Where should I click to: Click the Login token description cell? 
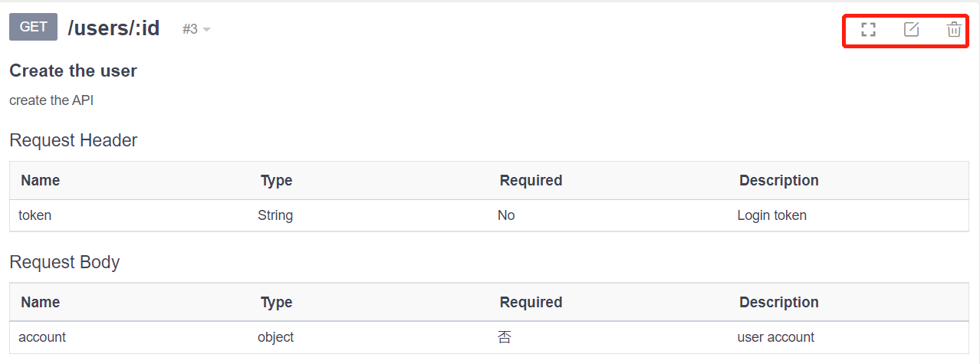click(x=771, y=215)
